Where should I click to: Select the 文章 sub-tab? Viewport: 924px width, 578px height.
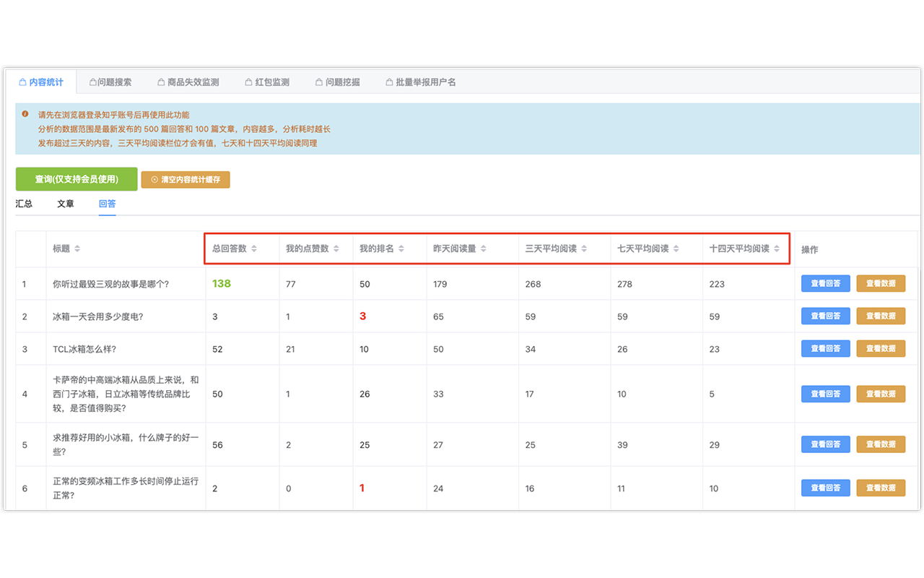pos(66,204)
